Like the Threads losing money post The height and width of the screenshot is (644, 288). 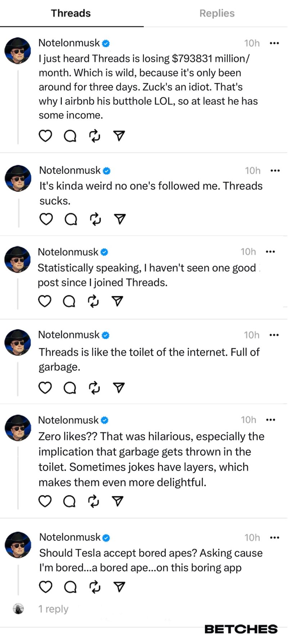[x=45, y=136]
